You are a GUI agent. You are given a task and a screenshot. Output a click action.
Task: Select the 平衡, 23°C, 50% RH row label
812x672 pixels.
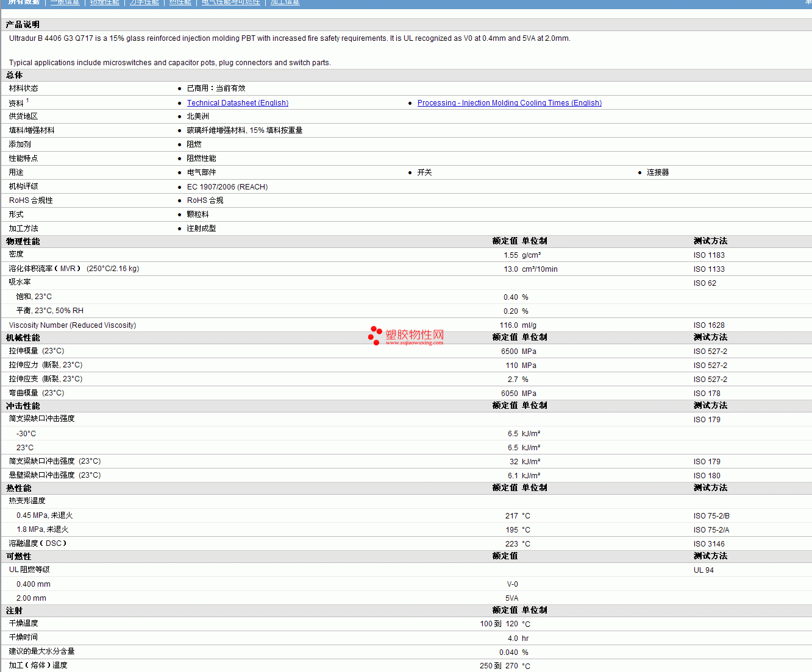50,311
